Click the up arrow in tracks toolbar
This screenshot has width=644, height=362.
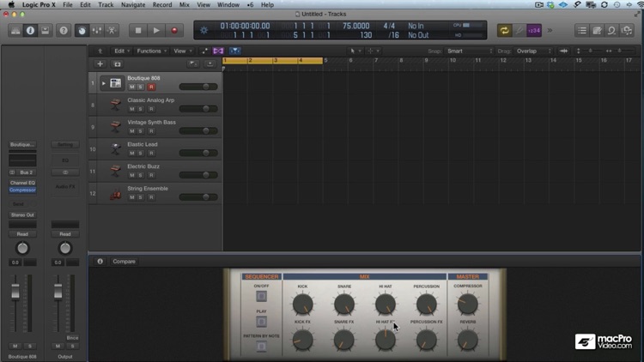100,51
